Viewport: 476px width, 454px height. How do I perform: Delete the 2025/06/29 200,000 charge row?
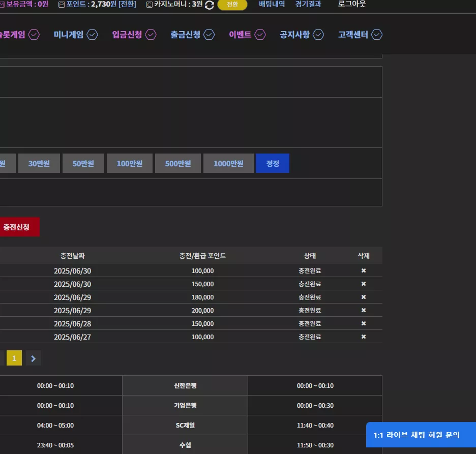pyautogui.click(x=364, y=310)
